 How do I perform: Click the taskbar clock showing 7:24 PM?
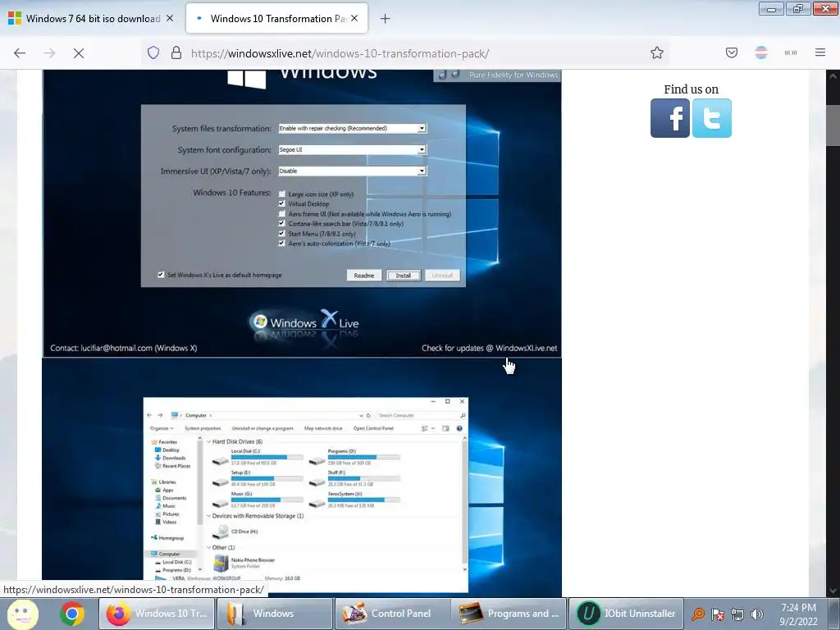(798, 614)
